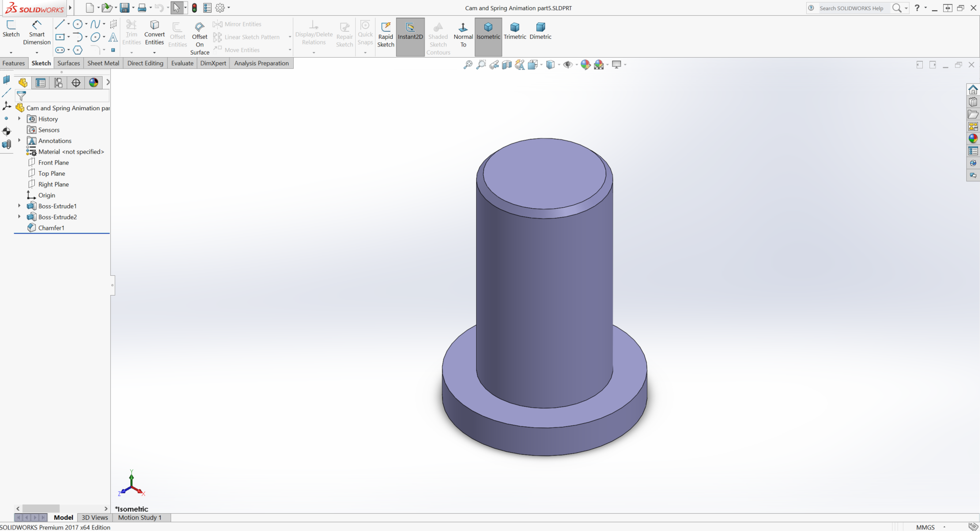Toggle the Rapid Sketch button

click(386, 34)
